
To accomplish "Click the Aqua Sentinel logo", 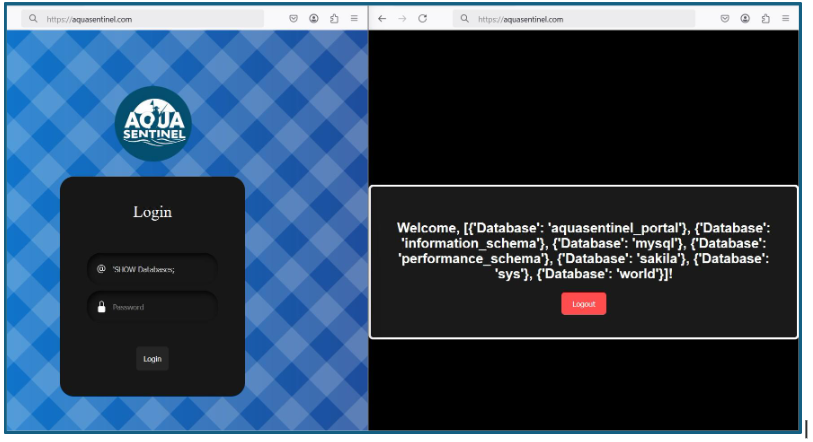I will click(x=152, y=124).
